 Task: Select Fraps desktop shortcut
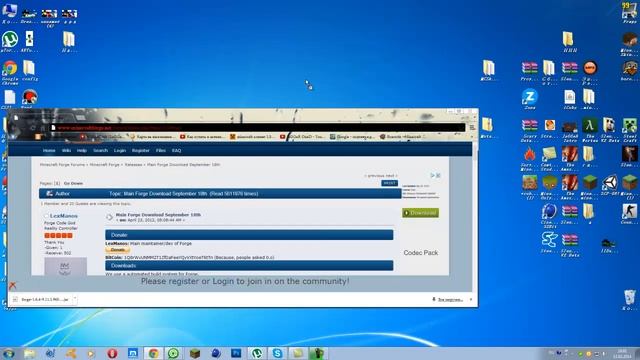point(629,13)
